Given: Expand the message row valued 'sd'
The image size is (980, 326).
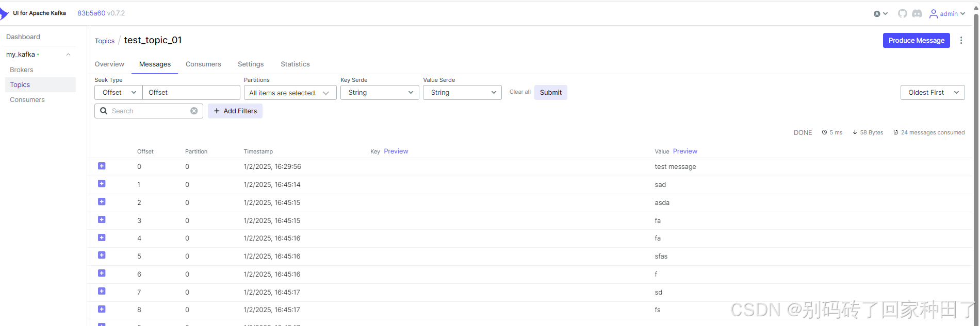Looking at the screenshot, I should point(102,291).
